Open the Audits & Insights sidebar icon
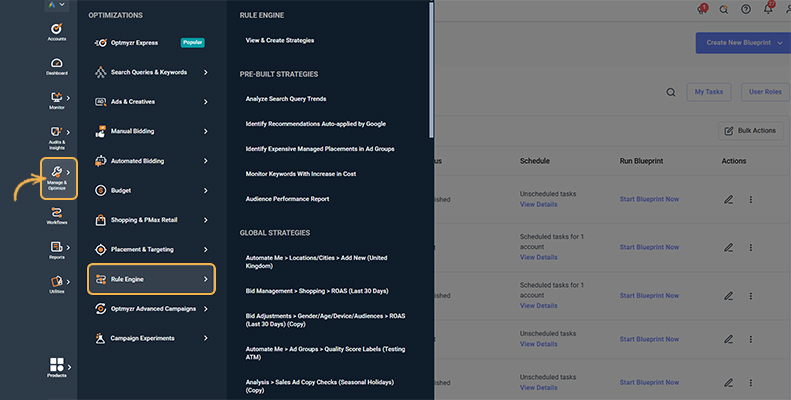 click(x=56, y=132)
